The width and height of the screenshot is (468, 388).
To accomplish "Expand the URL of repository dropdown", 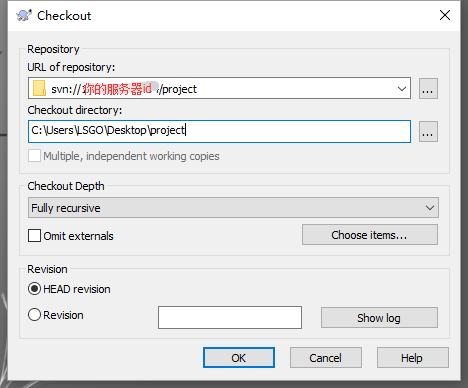I will (x=402, y=89).
